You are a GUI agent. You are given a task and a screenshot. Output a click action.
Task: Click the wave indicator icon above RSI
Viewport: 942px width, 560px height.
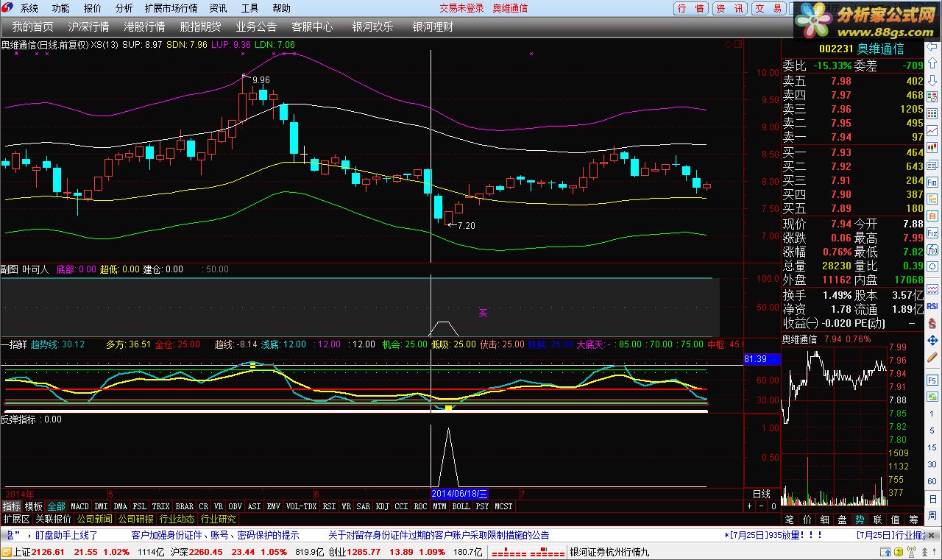(x=932, y=288)
